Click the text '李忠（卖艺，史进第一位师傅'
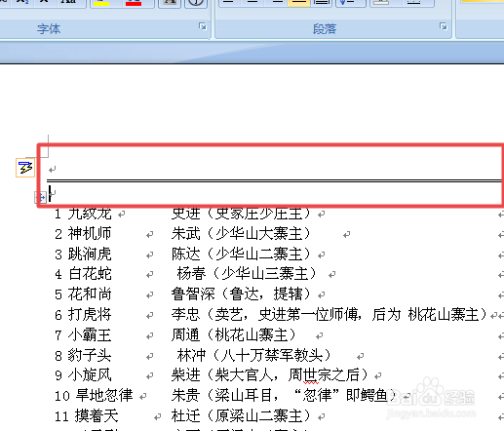This screenshot has width=504, height=431. tap(264, 315)
